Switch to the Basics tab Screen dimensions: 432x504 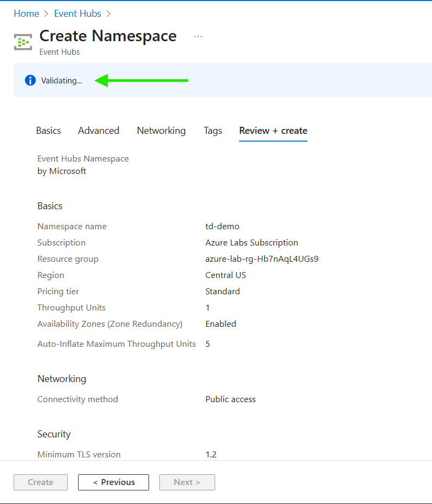(x=48, y=131)
